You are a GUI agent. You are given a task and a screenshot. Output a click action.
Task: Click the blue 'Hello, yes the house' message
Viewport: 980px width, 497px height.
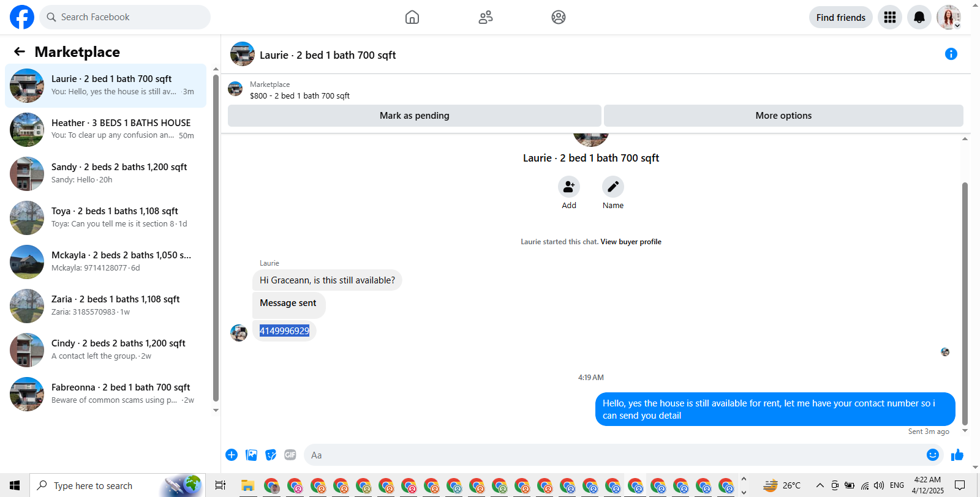(775, 409)
